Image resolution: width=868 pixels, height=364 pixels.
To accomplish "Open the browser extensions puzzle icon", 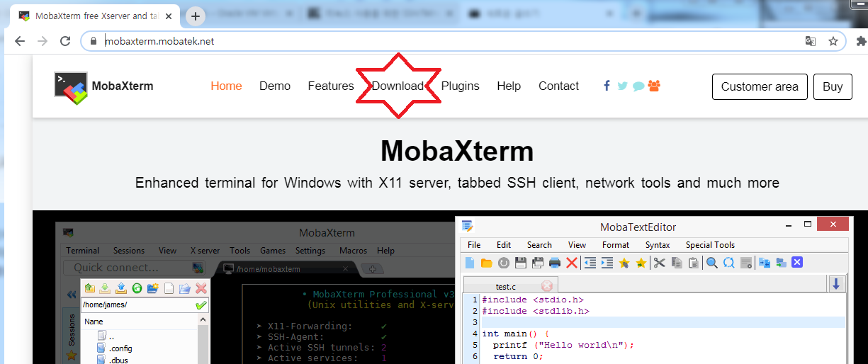I will pyautogui.click(x=861, y=41).
